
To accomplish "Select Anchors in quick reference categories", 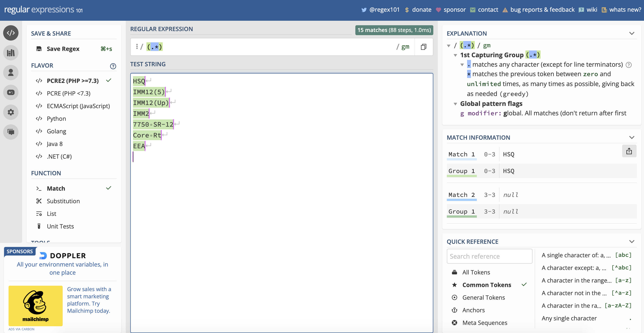I will click(473, 310).
